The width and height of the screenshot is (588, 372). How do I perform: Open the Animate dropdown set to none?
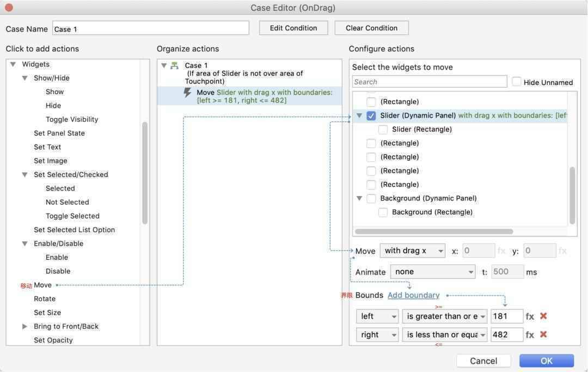point(433,272)
